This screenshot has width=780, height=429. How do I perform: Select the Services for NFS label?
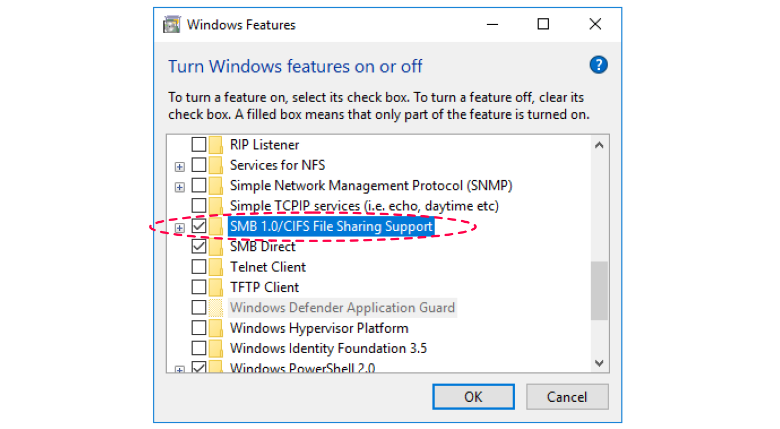(277, 165)
